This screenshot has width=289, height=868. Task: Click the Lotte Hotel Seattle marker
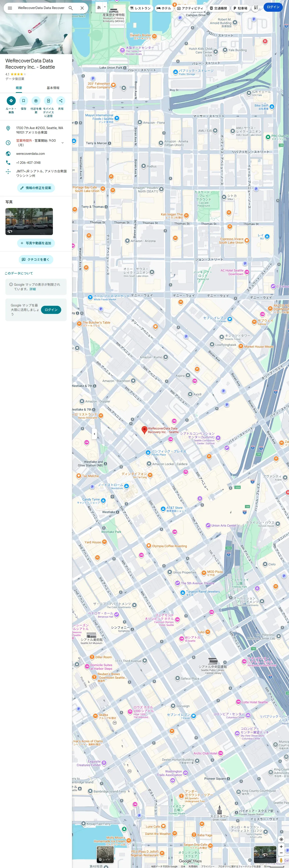(x=238, y=702)
